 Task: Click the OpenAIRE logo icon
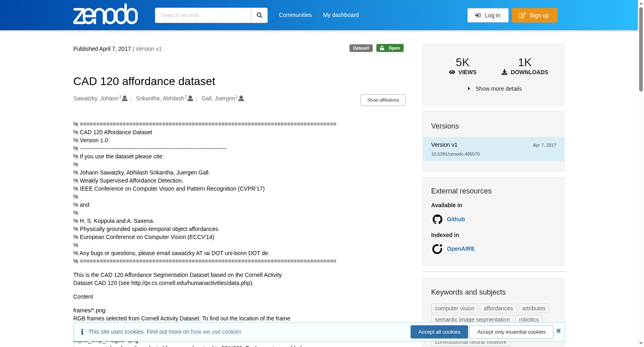coord(437,249)
